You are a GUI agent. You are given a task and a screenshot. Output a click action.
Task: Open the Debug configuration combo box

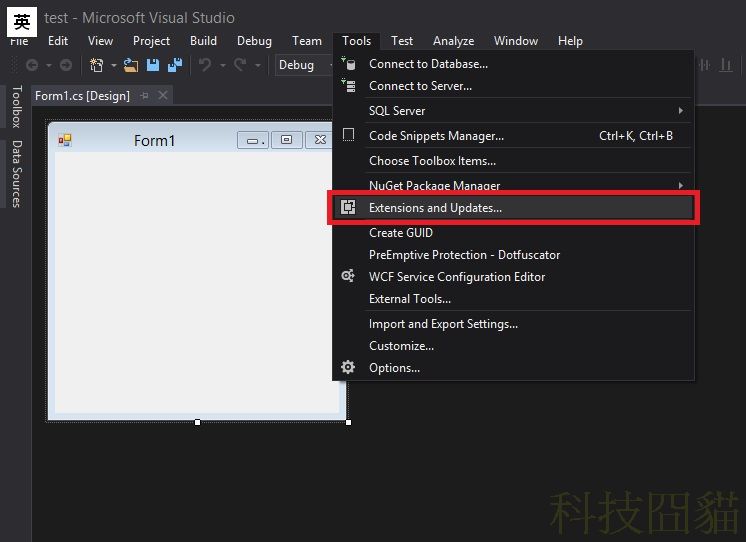(x=304, y=65)
